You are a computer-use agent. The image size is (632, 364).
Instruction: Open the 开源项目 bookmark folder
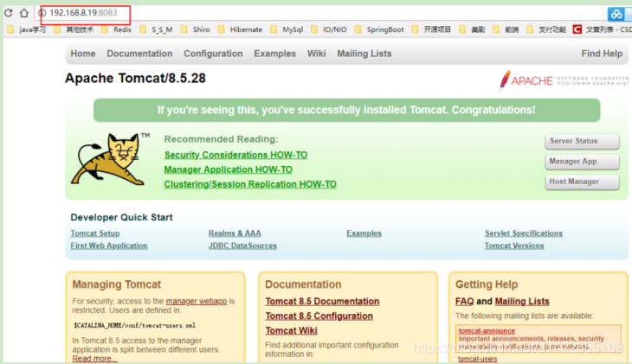coord(431,29)
